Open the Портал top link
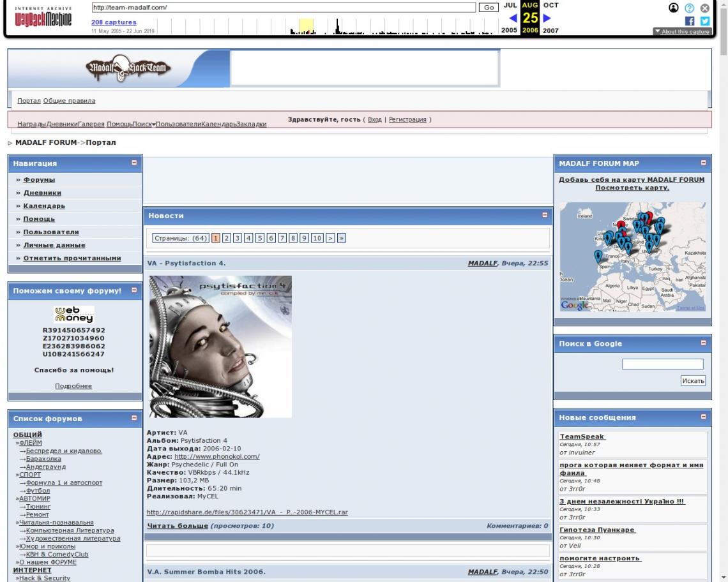728x582 pixels. tap(29, 101)
